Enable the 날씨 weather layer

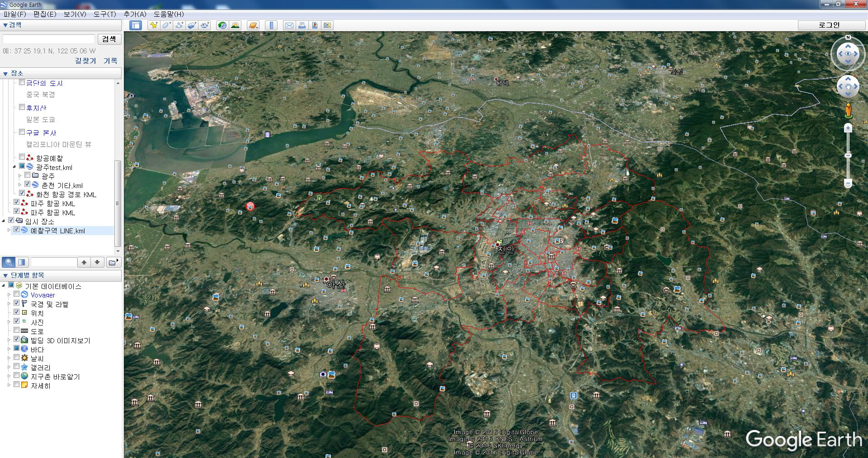[x=17, y=357]
